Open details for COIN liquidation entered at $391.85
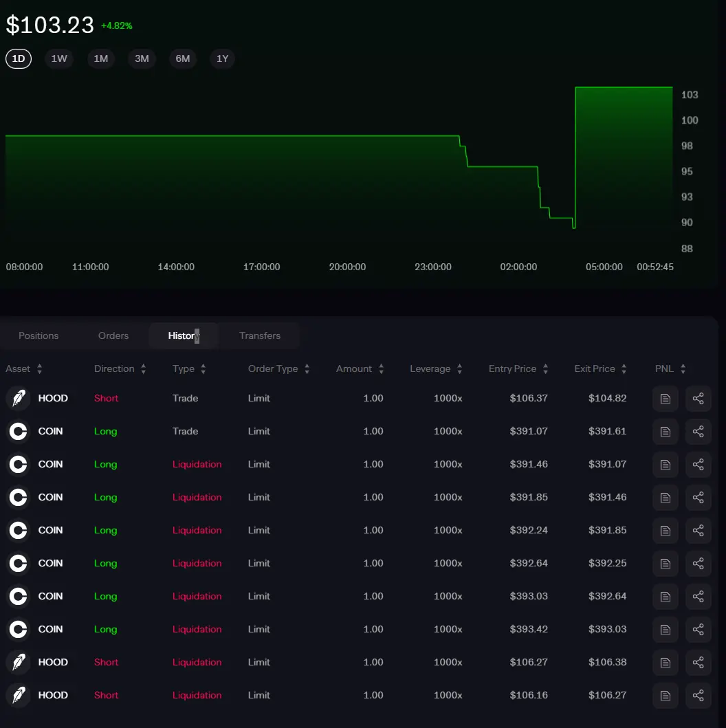This screenshot has height=728, width=726. pyautogui.click(x=665, y=497)
